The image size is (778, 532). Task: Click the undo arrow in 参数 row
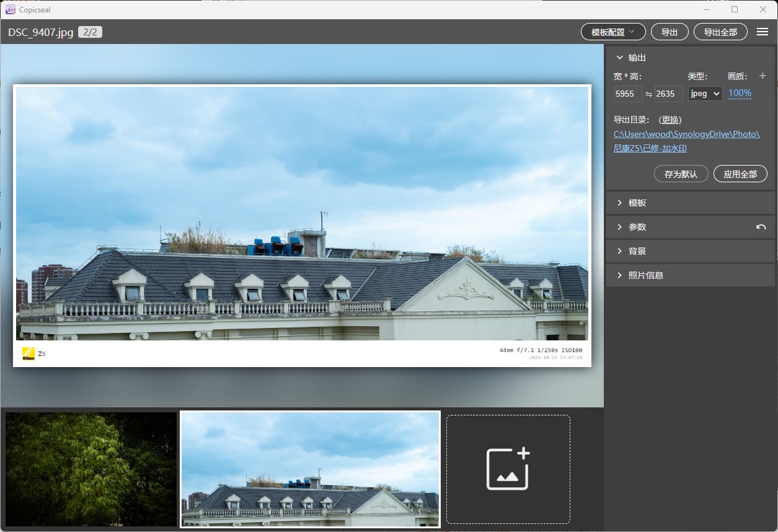(x=761, y=227)
